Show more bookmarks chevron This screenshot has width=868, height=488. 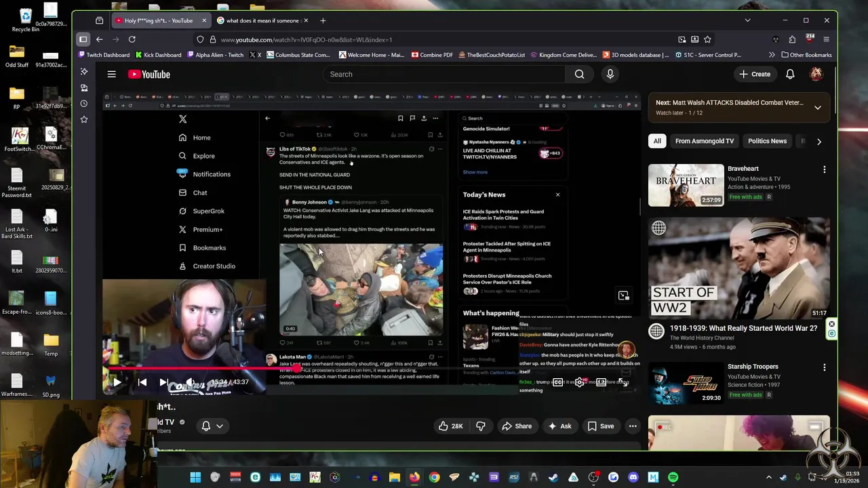click(772, 55)
